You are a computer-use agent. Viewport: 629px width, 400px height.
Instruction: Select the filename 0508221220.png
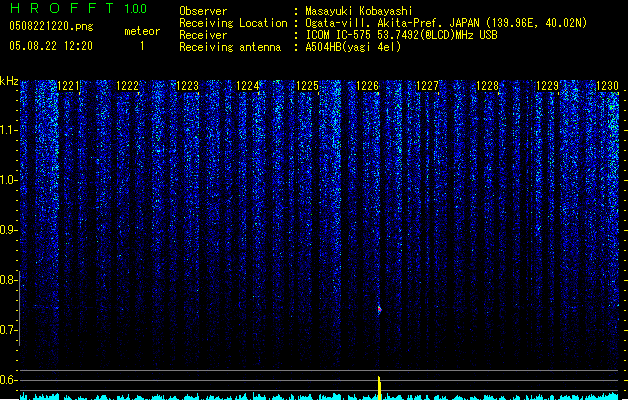click(51, 27)
